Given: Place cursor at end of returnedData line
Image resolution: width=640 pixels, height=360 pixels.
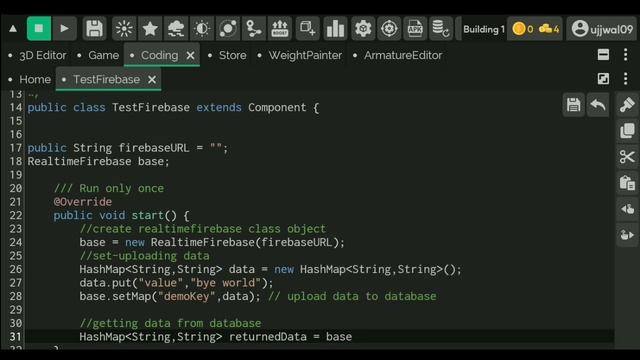Looking at the screenshot, I should tap(353, 337).
